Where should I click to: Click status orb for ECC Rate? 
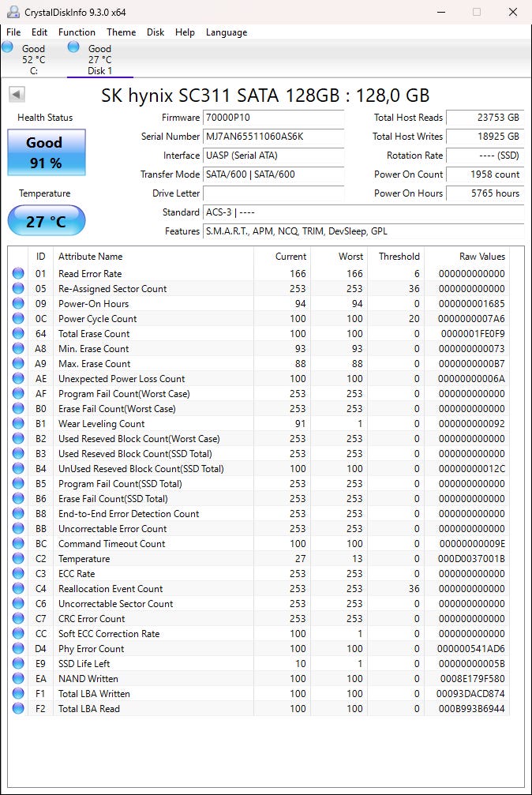pos(18,573)
